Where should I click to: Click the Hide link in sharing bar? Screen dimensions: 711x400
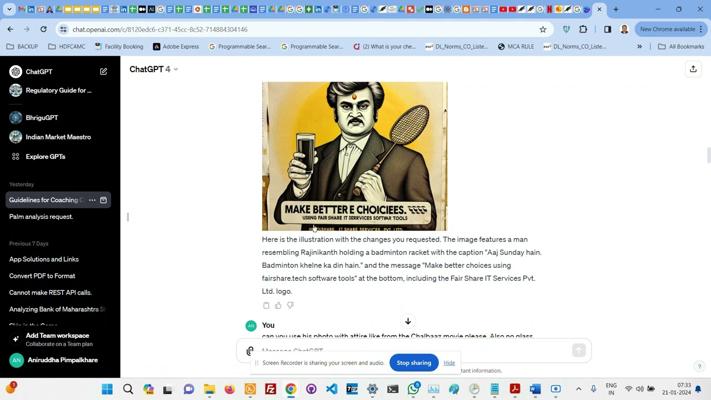[x=449, y=363]
